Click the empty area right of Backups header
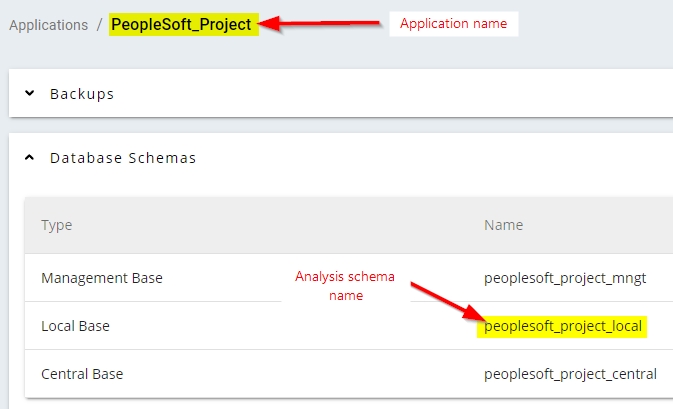Viewport: 673px width, 409px height. (400, 94)
